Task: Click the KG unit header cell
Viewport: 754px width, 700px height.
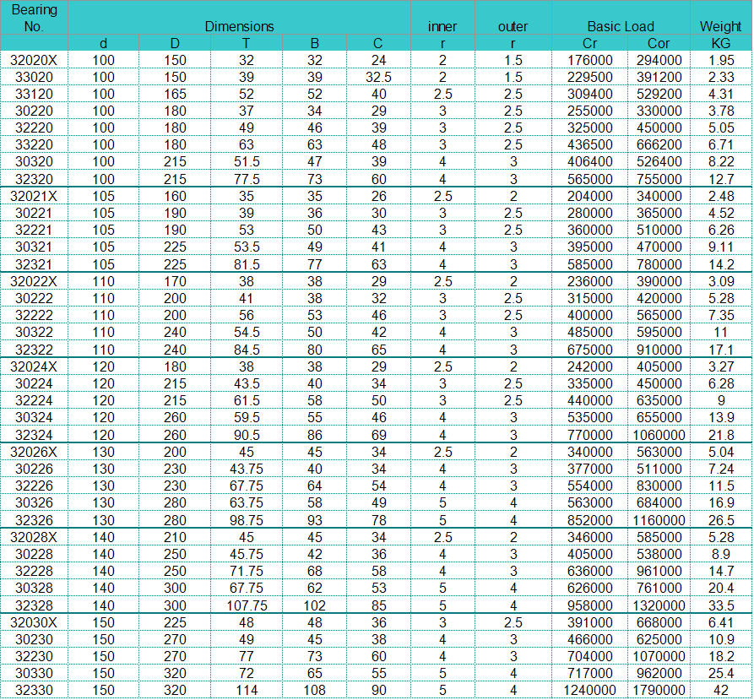Action: [x=720, y=43]
